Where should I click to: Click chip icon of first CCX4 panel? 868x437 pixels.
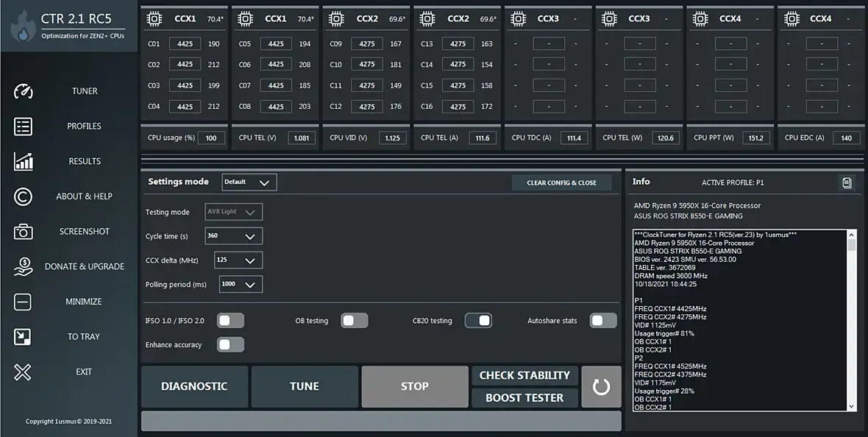700,19
